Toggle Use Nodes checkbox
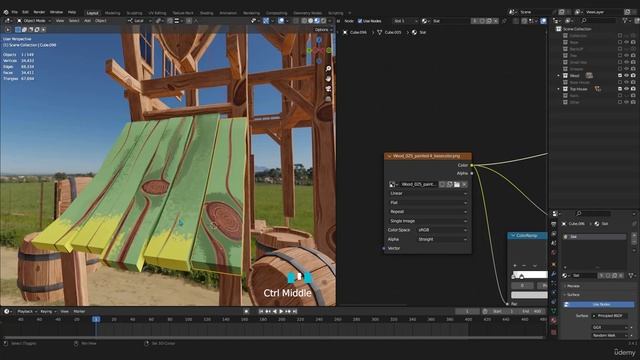 pyautogui.click(x=360, y=21)
